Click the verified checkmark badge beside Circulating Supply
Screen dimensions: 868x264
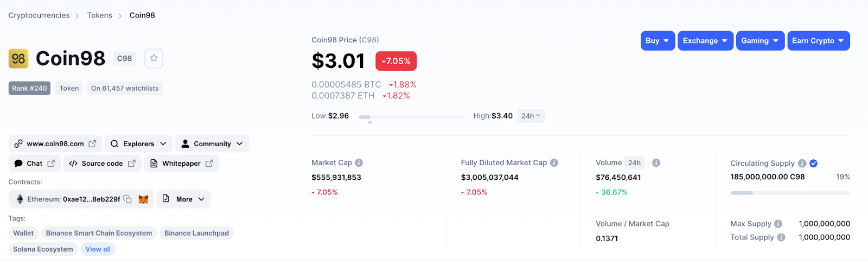pos(814,163)
